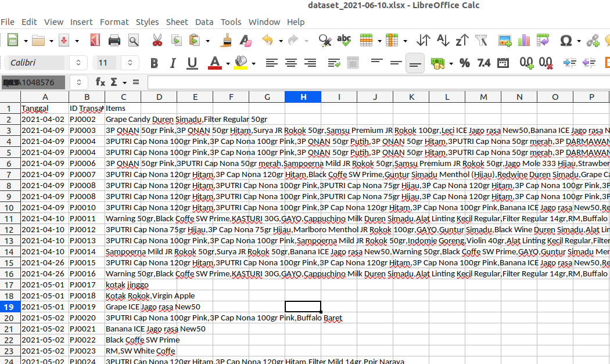Open Find & Replace

tap(325, 40)
